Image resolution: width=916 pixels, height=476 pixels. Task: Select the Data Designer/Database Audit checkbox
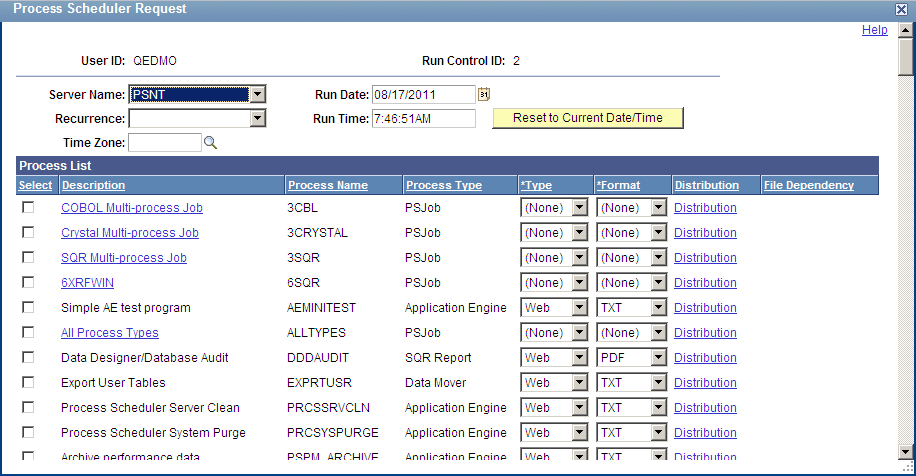(28, 357)
